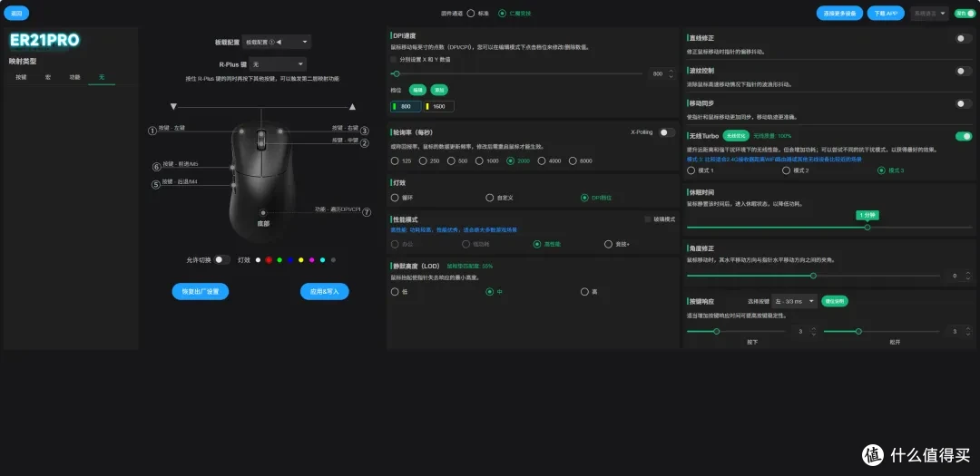
Task: Toggle the 无线Turbo switch off
Action: (x=964, y=136)
